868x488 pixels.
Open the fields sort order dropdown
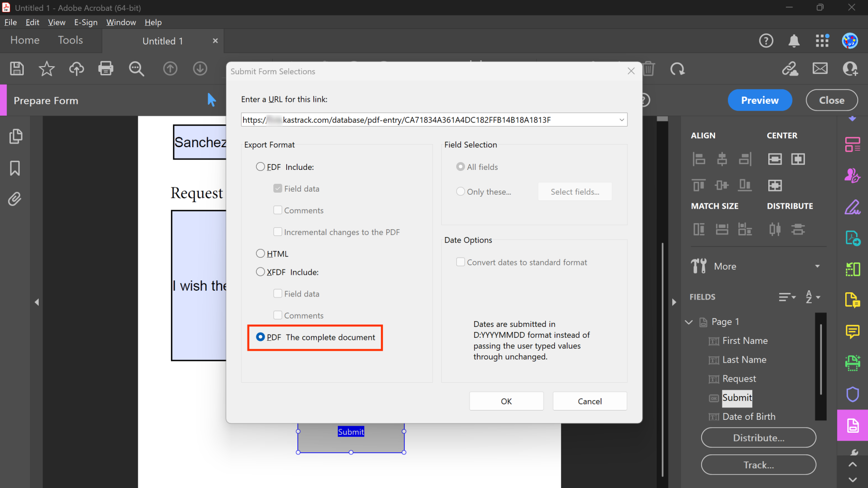[787, 297]
